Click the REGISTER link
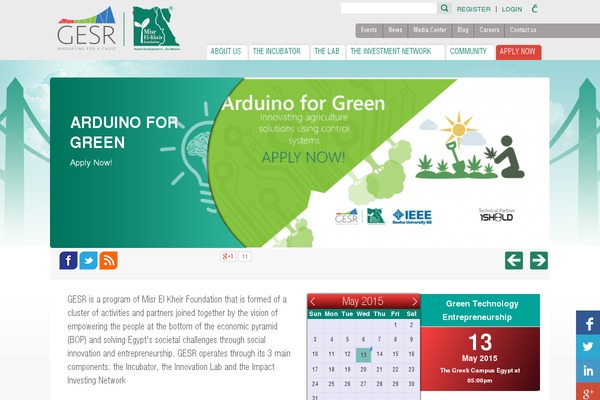This screenshot has width=600, height=400. pyautogui.click(x=473, y=9)
